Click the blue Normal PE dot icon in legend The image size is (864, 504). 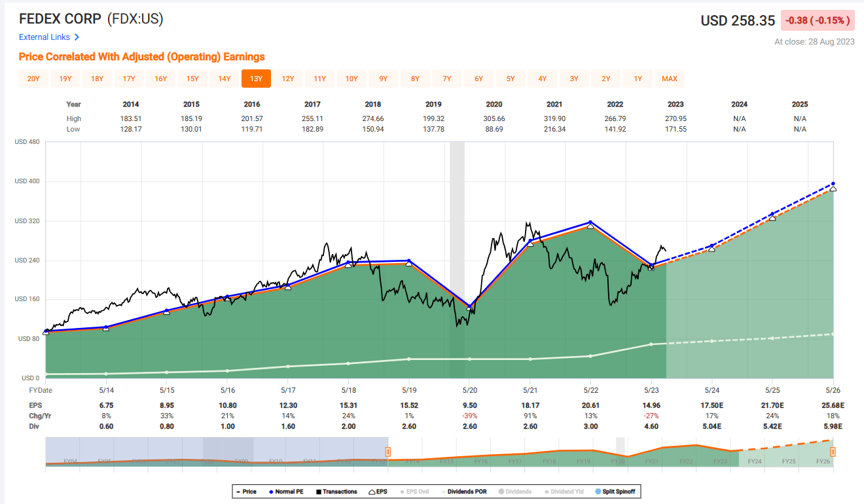pos(271,491)
